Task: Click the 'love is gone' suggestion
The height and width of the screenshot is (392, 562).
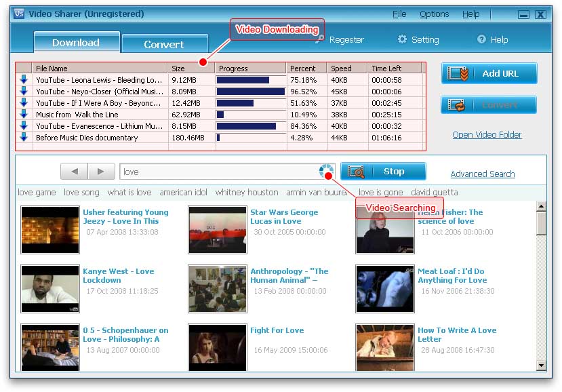Action: 380,193
